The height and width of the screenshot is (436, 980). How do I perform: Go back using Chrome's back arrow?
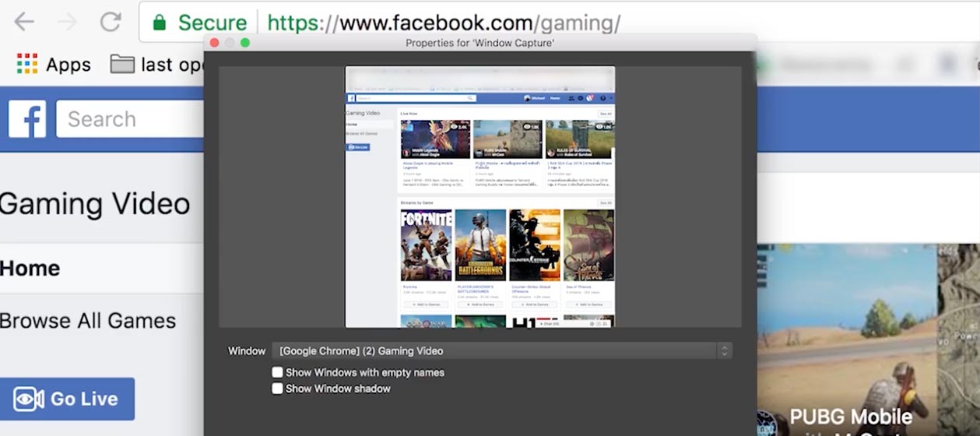click(24, 22)
